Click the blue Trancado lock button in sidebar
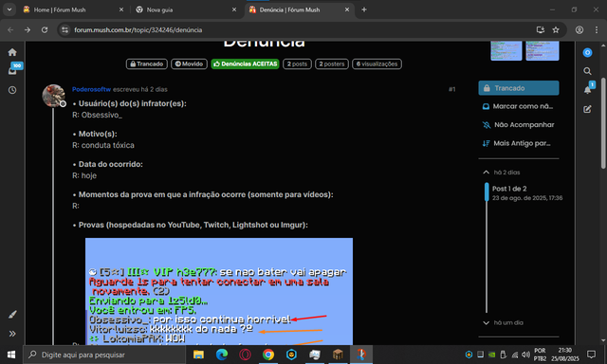607x364 pixels. click(519, 88)
